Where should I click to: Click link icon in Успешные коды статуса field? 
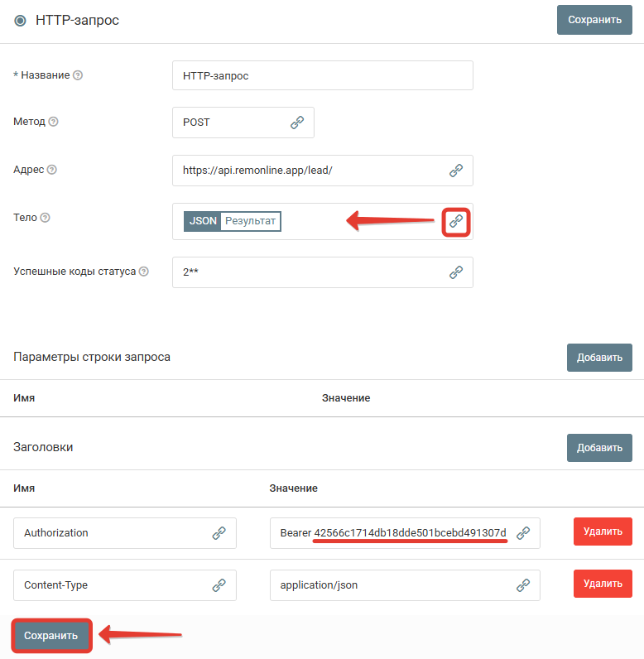point(456,272)
